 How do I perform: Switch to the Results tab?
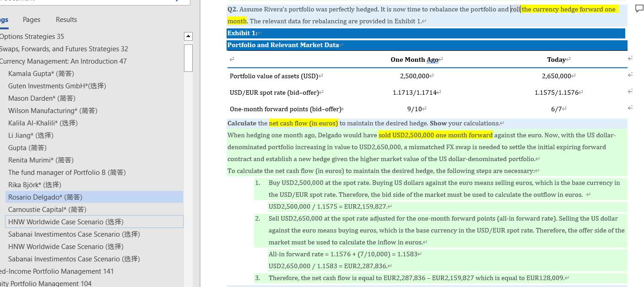[x=66, y=20]
